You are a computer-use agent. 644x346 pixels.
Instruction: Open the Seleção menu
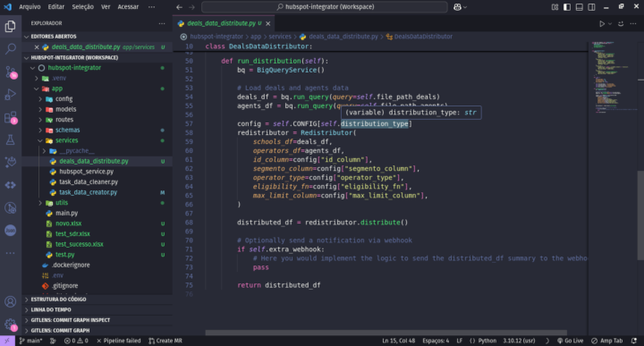click(82, 7)
